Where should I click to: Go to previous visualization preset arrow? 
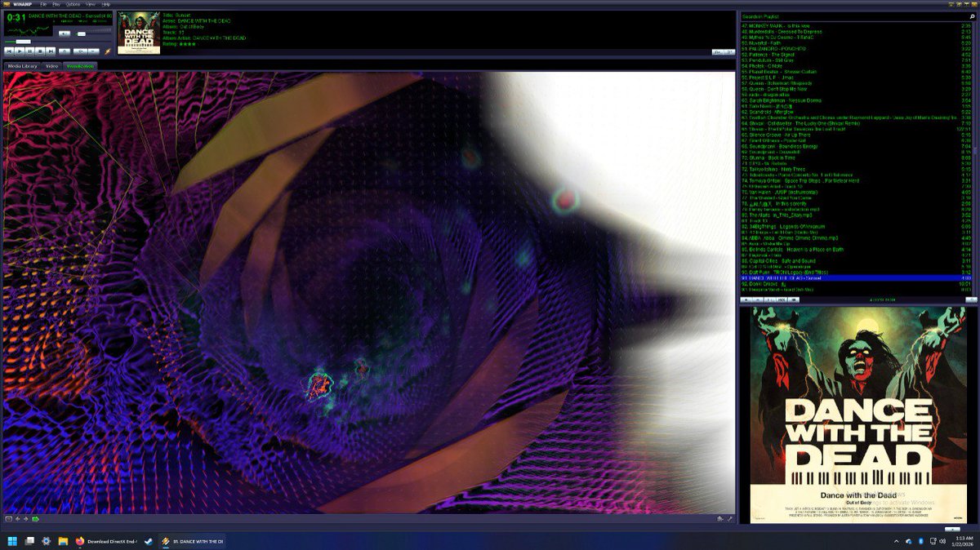[x=17, y=519]
